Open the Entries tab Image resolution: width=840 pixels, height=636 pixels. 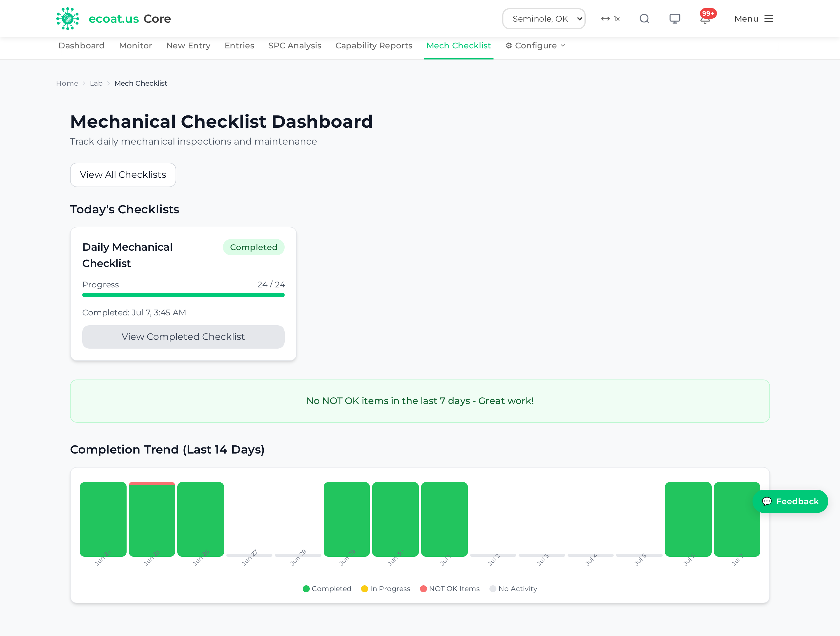(239, 45)
